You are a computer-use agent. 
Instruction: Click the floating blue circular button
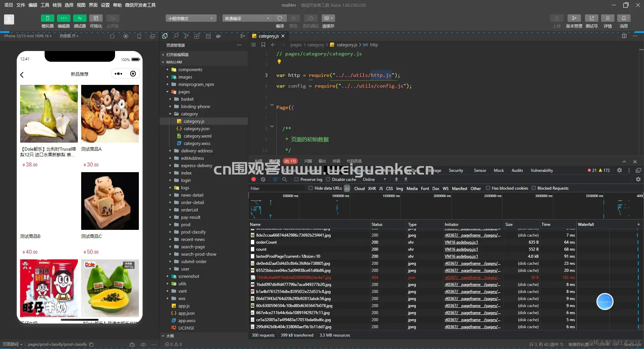coord(605,302)
